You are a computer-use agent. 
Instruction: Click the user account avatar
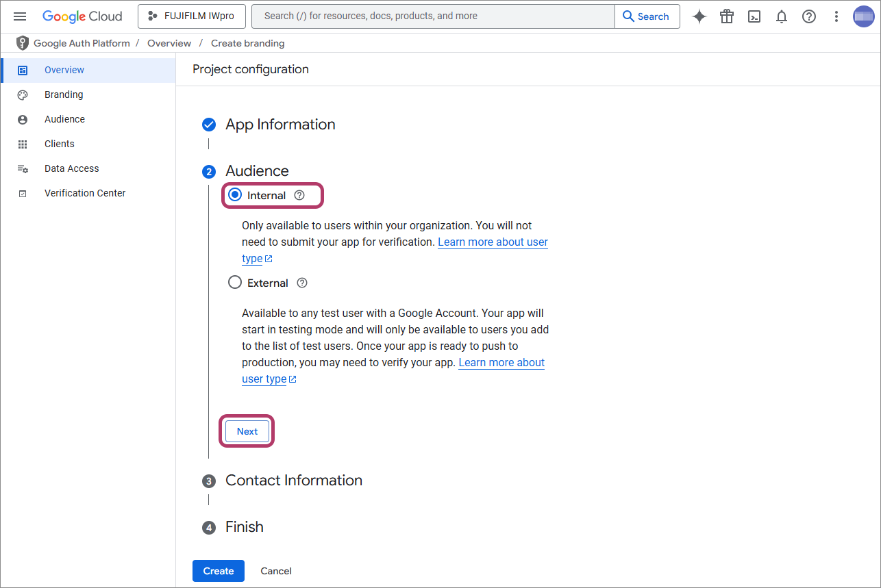[863, 16]
